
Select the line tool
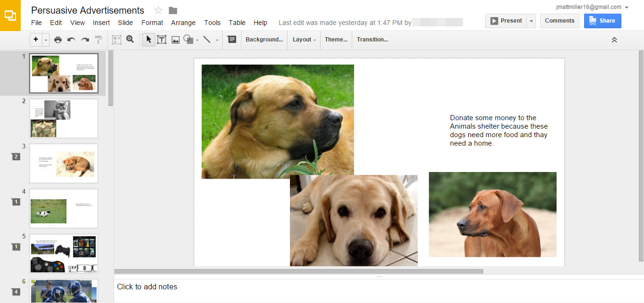pyautogui.click(x=206, y=40)
